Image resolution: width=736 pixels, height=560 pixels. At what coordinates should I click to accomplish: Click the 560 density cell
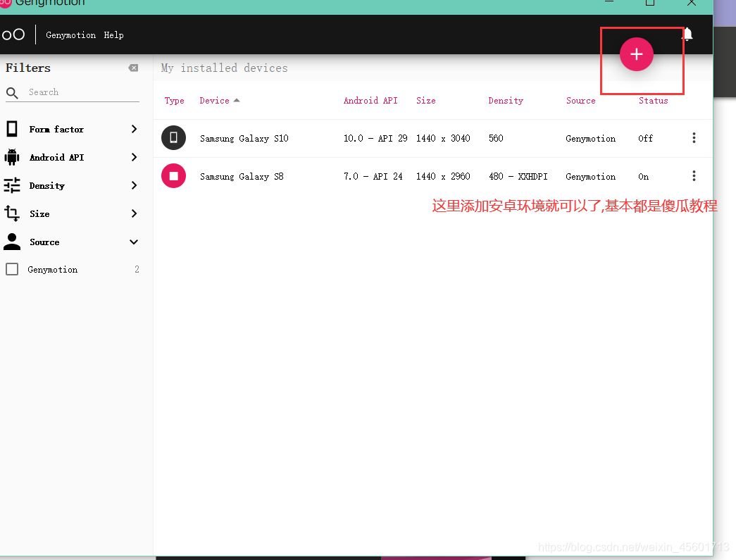[496, 139]
